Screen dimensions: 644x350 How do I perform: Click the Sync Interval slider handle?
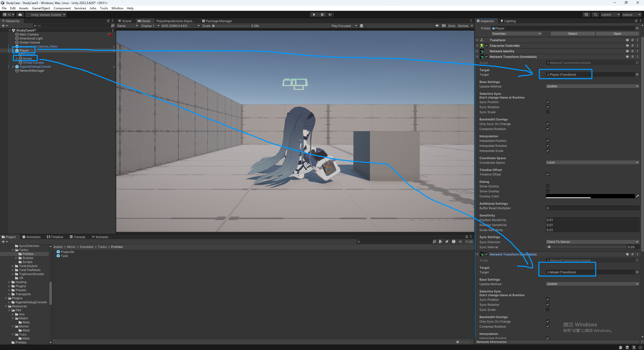[549, 247]
